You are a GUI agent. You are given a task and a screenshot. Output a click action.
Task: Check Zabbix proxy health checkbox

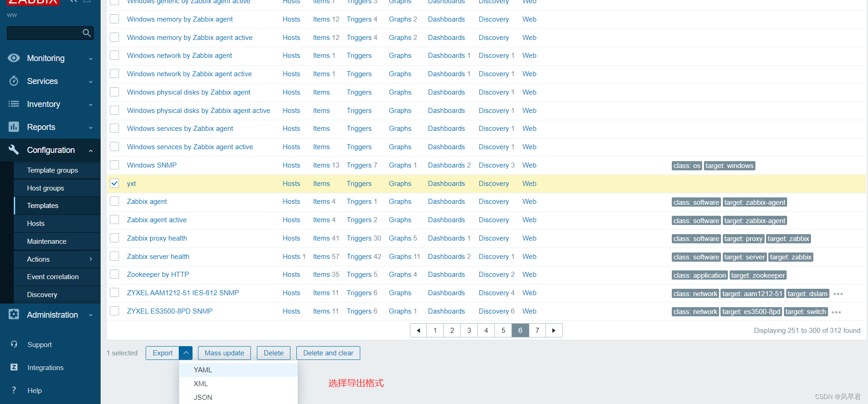tap(114, 238)
